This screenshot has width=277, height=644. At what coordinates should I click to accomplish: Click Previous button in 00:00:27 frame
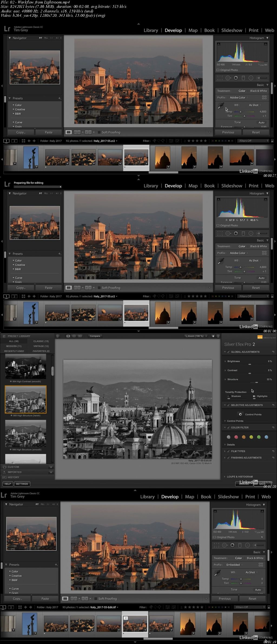coord(228,132)
